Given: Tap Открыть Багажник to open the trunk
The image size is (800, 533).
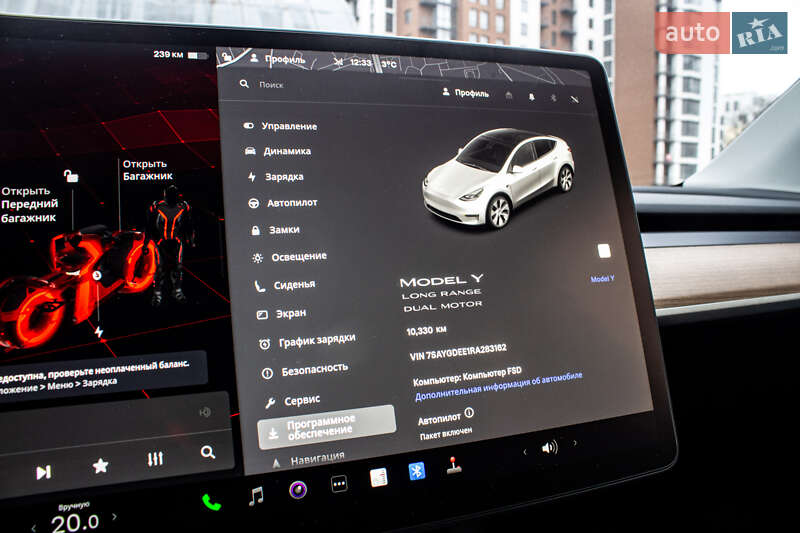Looking at the screenshot, I should 147,170.
